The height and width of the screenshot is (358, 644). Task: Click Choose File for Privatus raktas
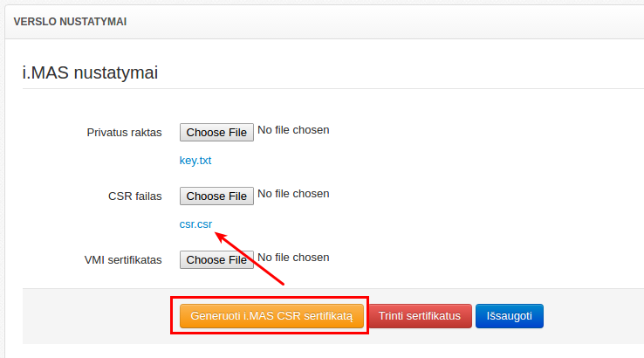click(216, 132)
